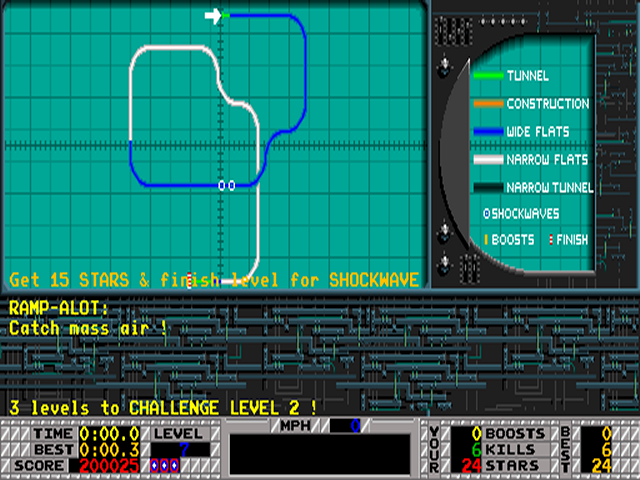Image resolution: width=640 pixels, height=480 pixels.
Task: Click the dark Narrow Tunnel color swatch
Action: (x=489, y=187)
